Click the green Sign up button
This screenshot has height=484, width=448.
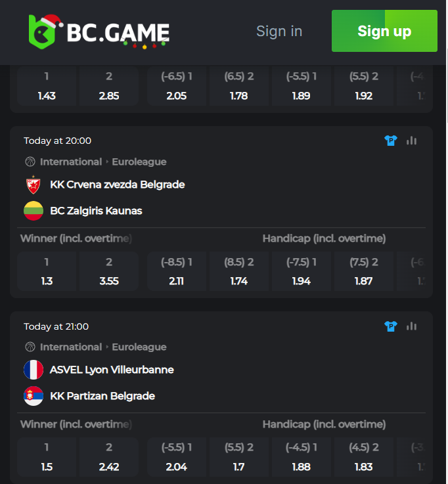pyautogui.click(x=384, y=31)
